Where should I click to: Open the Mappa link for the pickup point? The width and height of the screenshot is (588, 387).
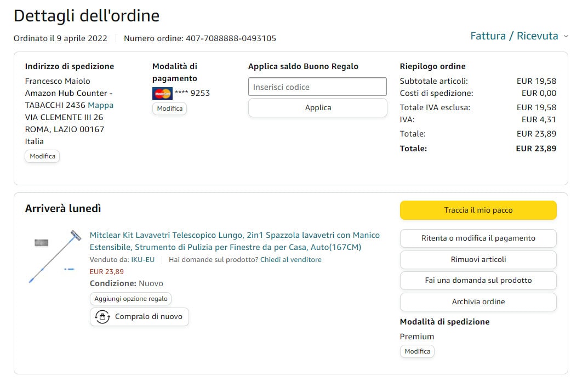tap(101, 105)
